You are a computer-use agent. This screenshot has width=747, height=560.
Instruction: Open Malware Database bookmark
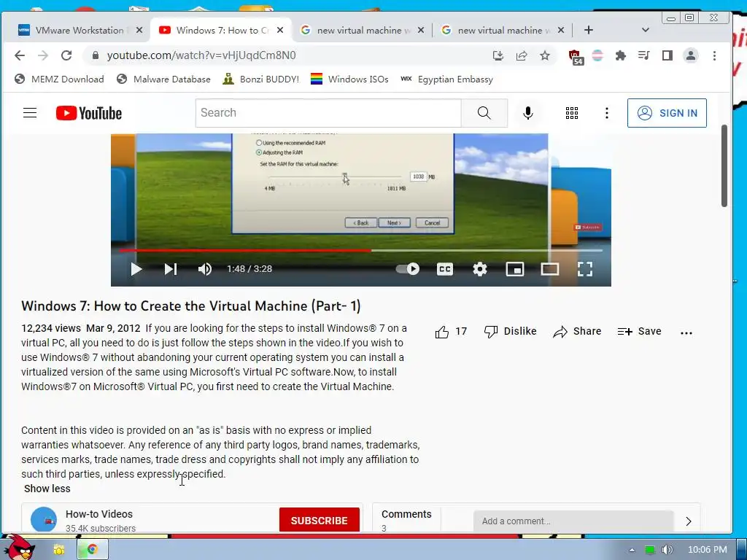163,79
